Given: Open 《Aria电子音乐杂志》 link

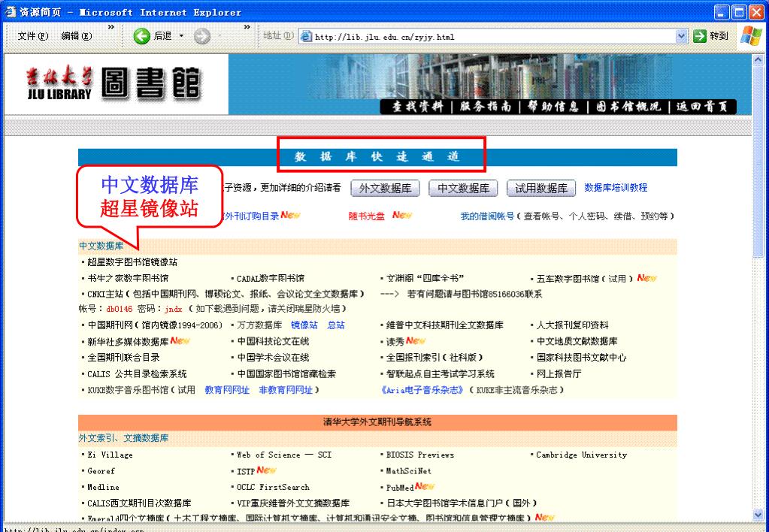Looking at the screenshot, I should click(422, 390).
